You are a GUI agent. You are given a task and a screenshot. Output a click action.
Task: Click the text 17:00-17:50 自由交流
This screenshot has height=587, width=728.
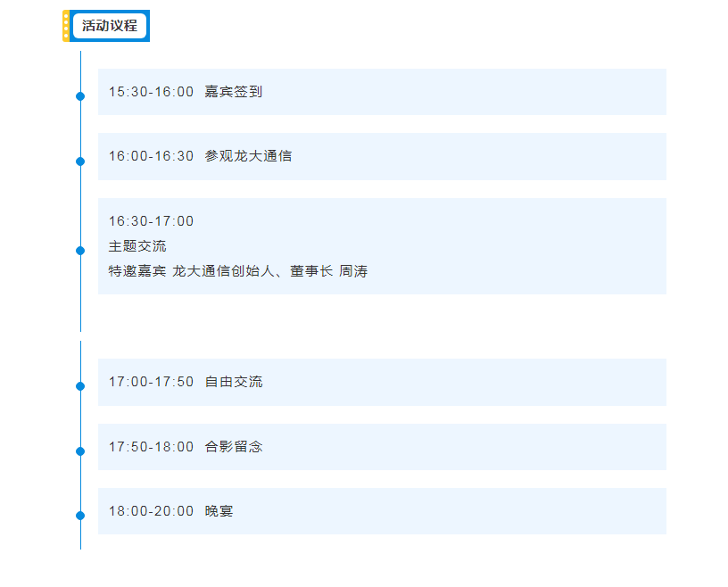(x=186, y=382)
